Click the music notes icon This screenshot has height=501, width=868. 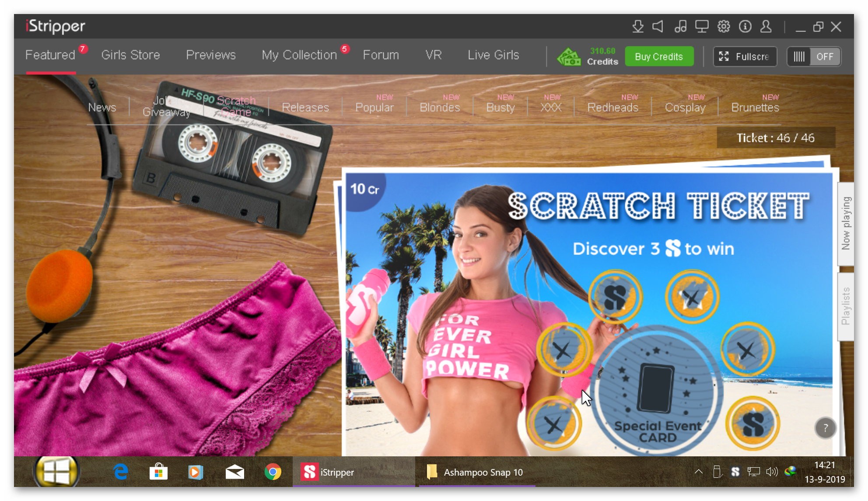click(x=680, y=27)
